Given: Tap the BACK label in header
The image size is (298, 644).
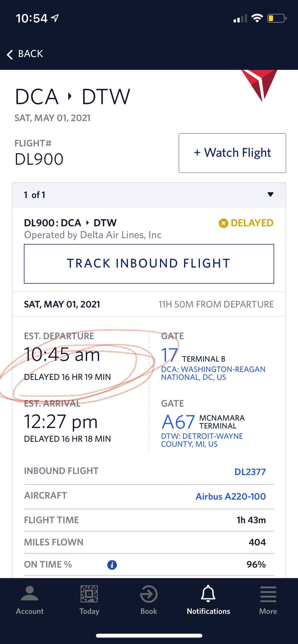Looking at the screenshot, I should pyautogui.click(x=31, y=54).
